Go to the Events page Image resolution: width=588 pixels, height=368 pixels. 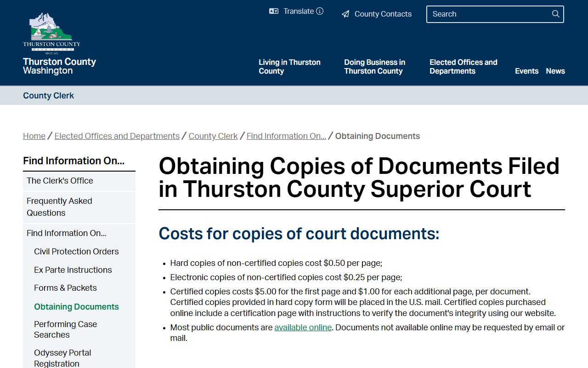click(x=526, y=71)
